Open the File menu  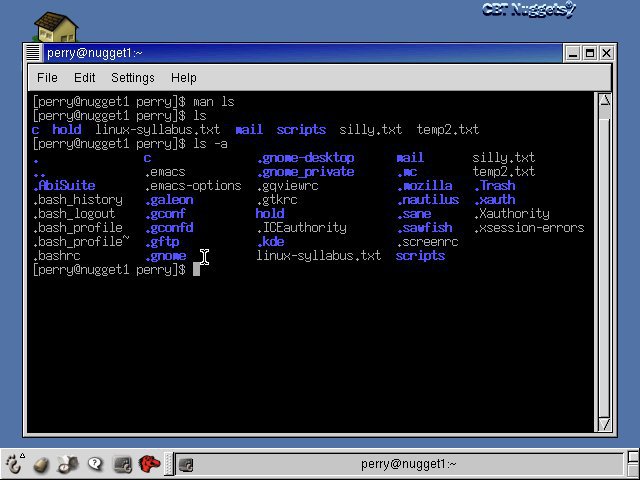(47, 78)
